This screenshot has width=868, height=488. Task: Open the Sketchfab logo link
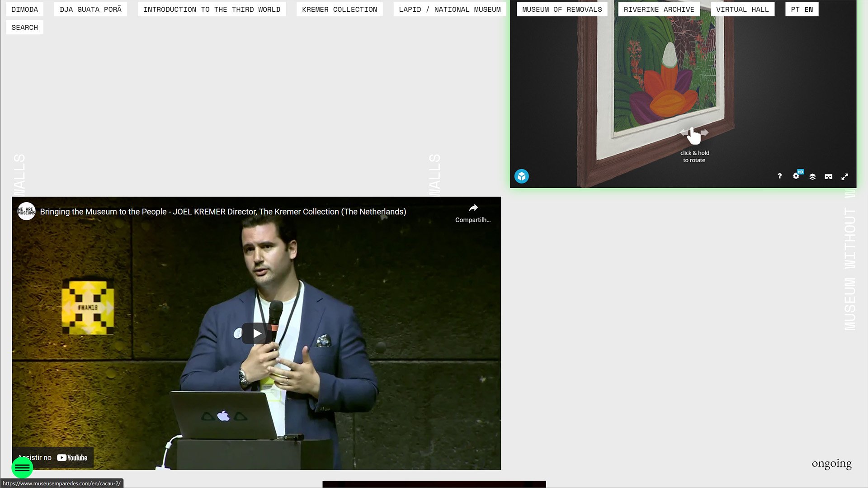(x=521, y=176)
